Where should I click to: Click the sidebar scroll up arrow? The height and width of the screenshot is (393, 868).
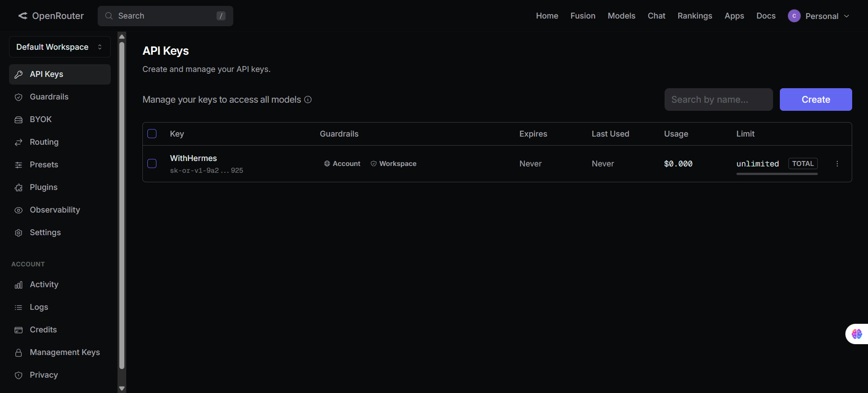[122, 37]
